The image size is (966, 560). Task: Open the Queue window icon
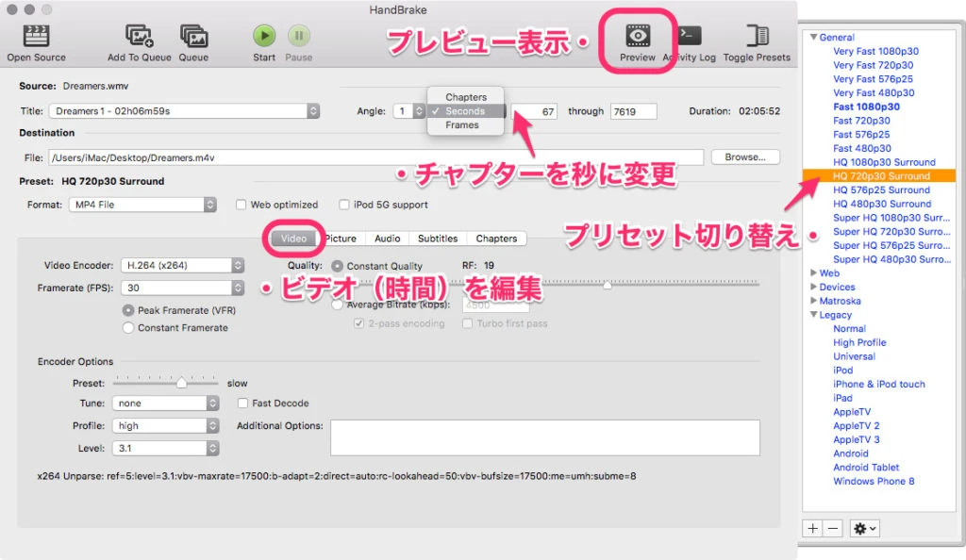pos(193,36)
